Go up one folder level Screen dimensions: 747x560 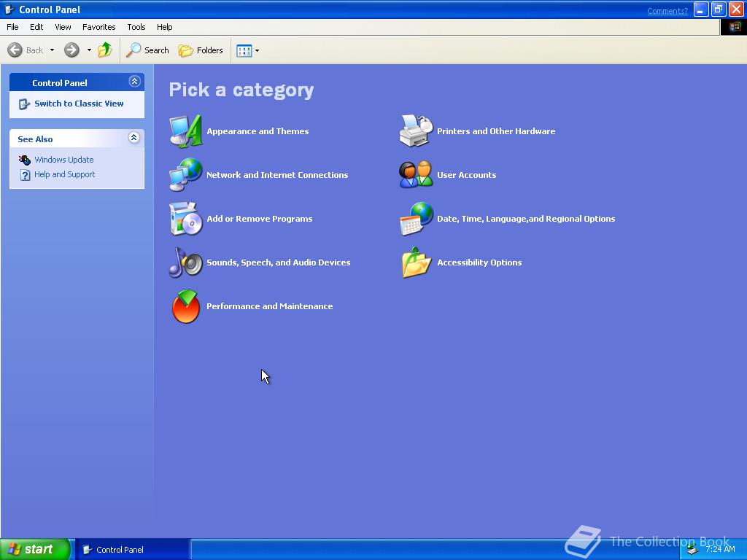tap(105, 50)
